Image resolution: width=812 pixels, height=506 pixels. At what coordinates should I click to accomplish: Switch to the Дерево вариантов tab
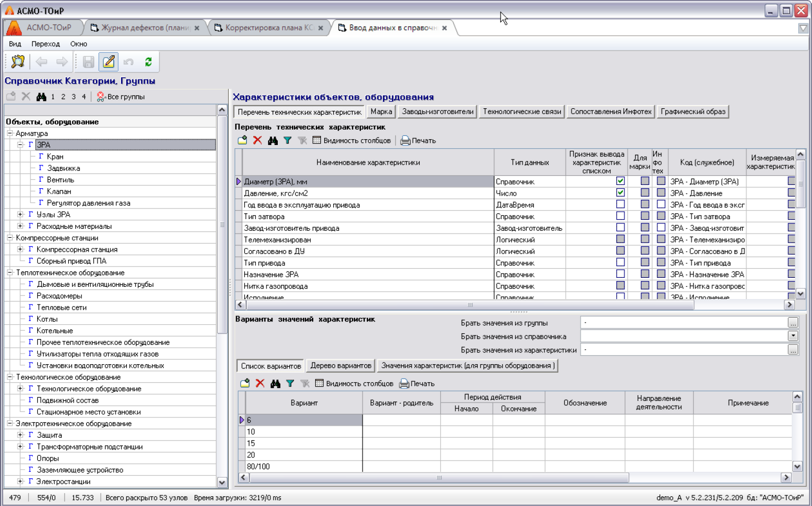coord(341,366)
